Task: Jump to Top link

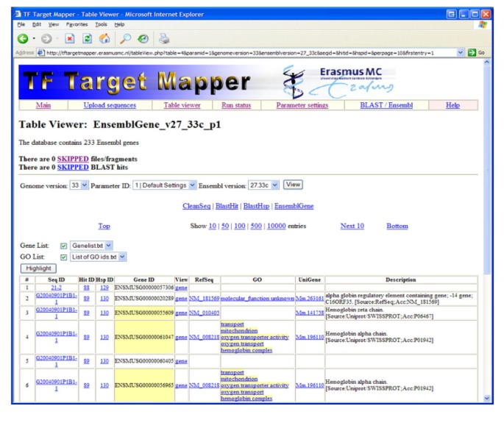Action: tap(104, 227)
